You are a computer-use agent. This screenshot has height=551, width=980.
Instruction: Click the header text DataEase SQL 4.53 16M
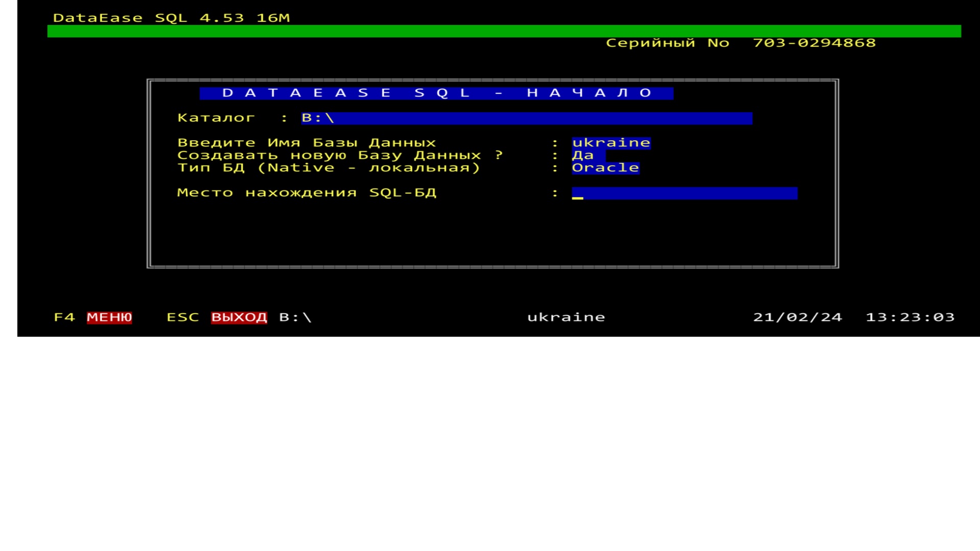[171, 18]
